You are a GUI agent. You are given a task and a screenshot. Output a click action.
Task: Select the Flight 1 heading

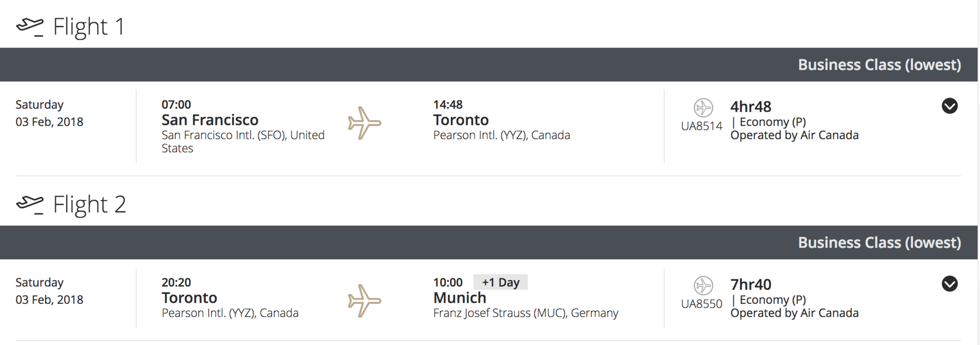(89, 26)
